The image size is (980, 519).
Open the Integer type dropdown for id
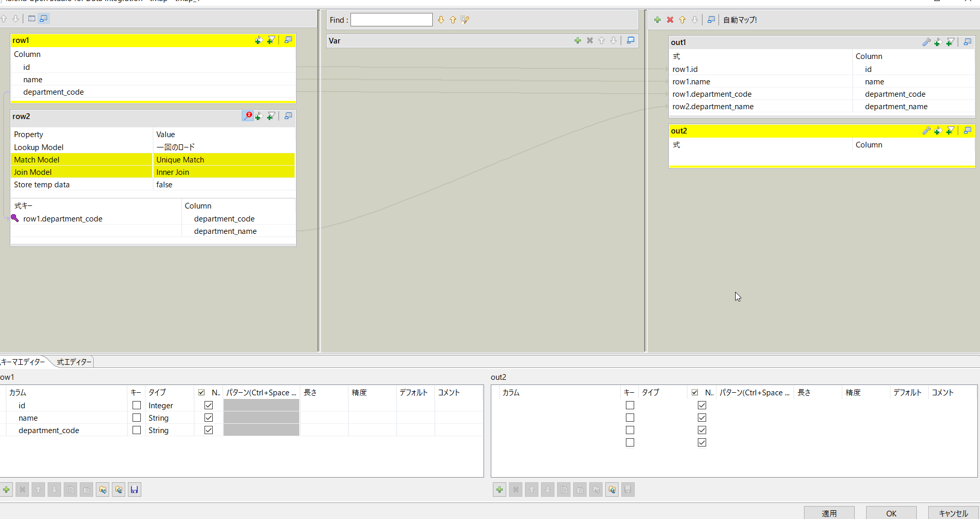(170, 406)
